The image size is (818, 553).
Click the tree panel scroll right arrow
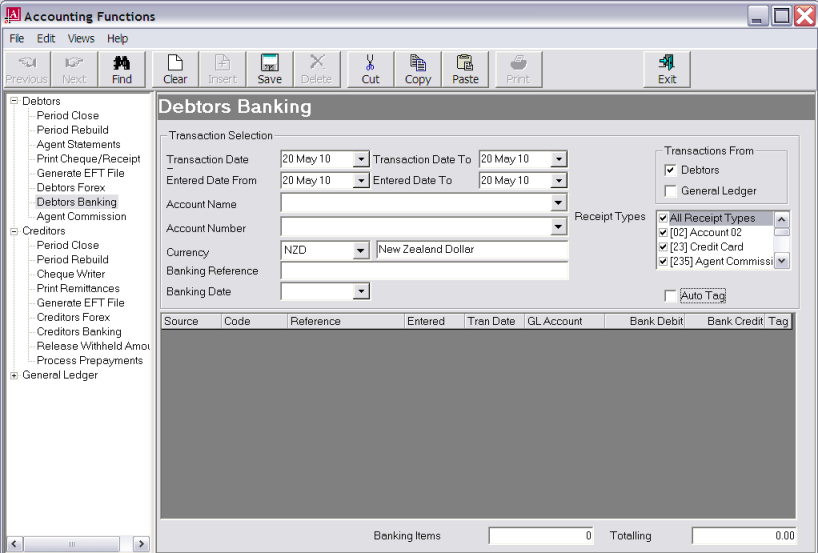[141, 544]
